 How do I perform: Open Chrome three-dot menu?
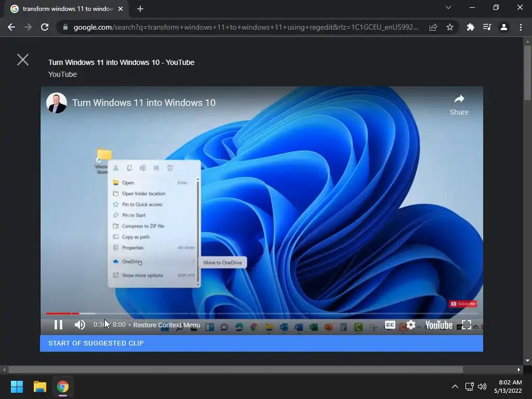(x=521, y=27)
